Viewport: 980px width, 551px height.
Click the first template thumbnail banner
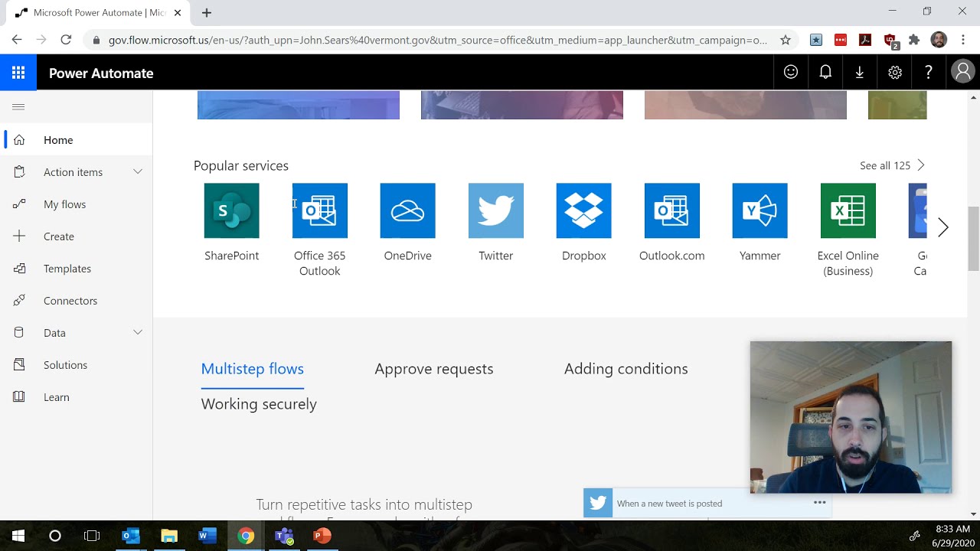point(299,105)
